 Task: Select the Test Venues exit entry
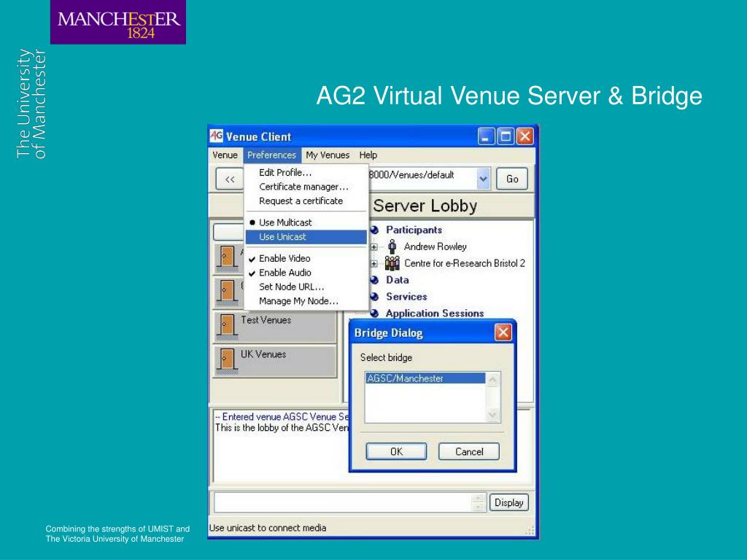coord(275,326)
